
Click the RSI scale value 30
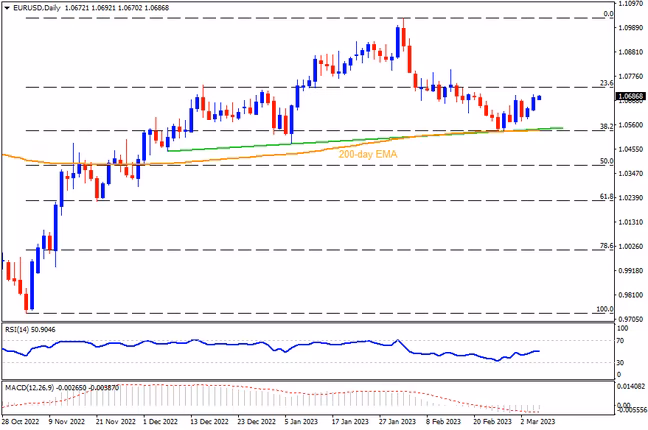pyautogui.click(x=620, y=363)
